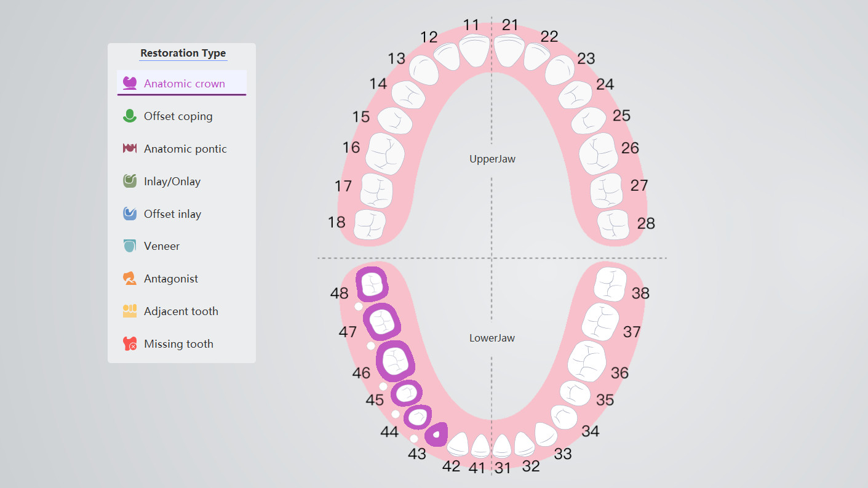Click the Anatomic crown text label
The width and height of the screenshot is (868, 488).
coord(185,84)
